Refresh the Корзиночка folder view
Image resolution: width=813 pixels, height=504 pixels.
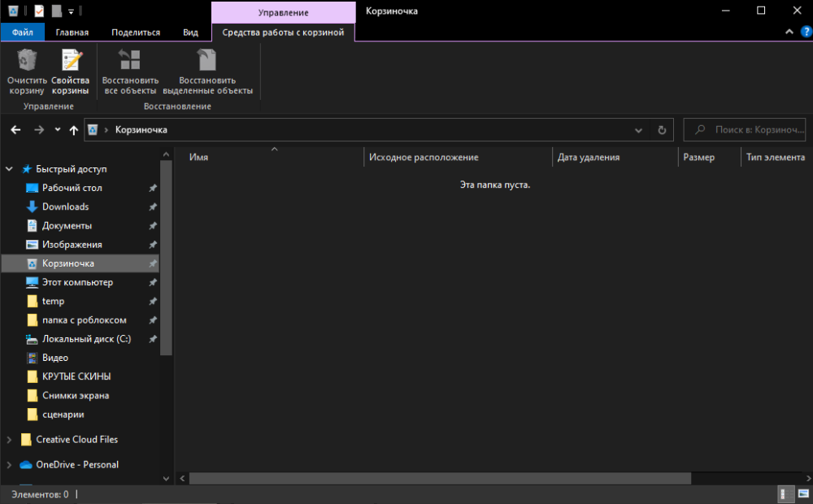pos(662,130)
